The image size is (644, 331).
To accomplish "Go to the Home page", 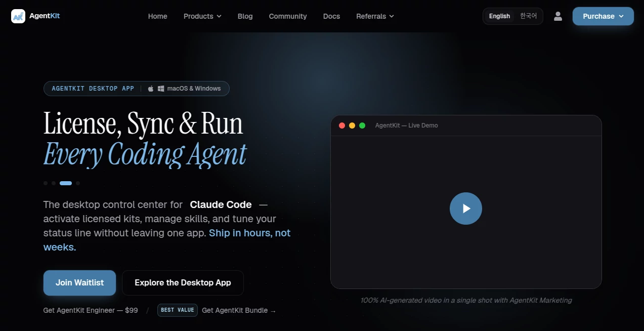I will 158,16.
